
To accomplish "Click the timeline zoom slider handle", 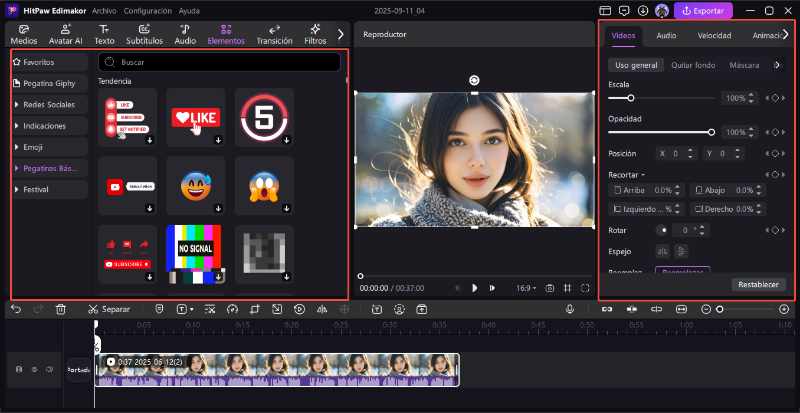I will coord(720,309).
